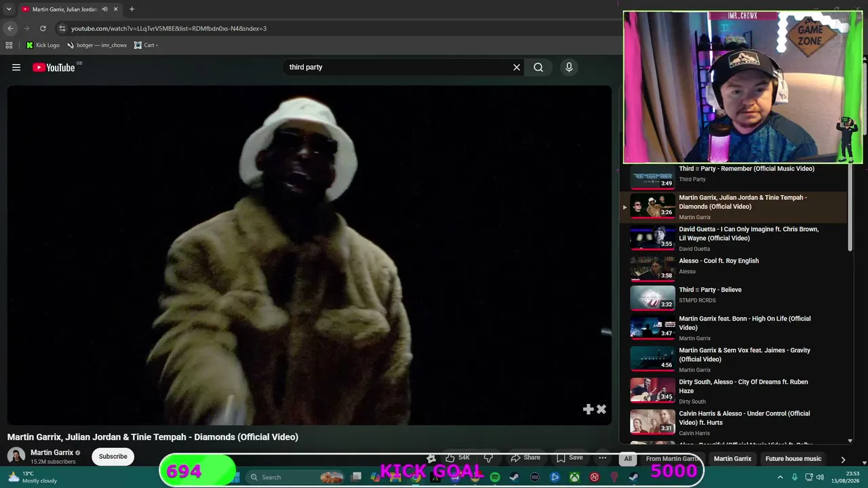Viewport: 868px width, 488px height.
Task: Mute the tab via its speaker icon
Action: coord(104,9)
